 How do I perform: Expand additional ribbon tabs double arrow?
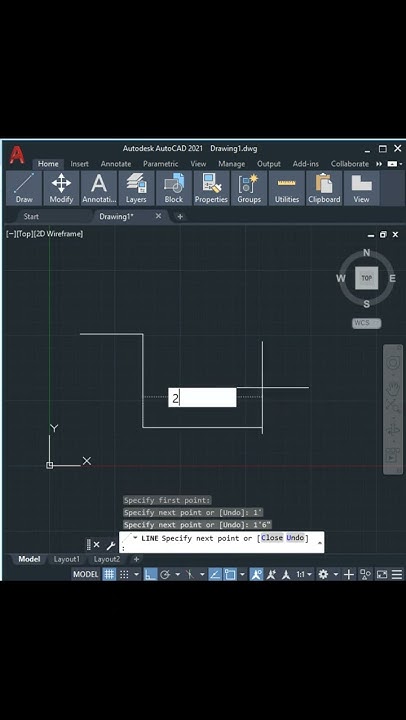(379, 164)
